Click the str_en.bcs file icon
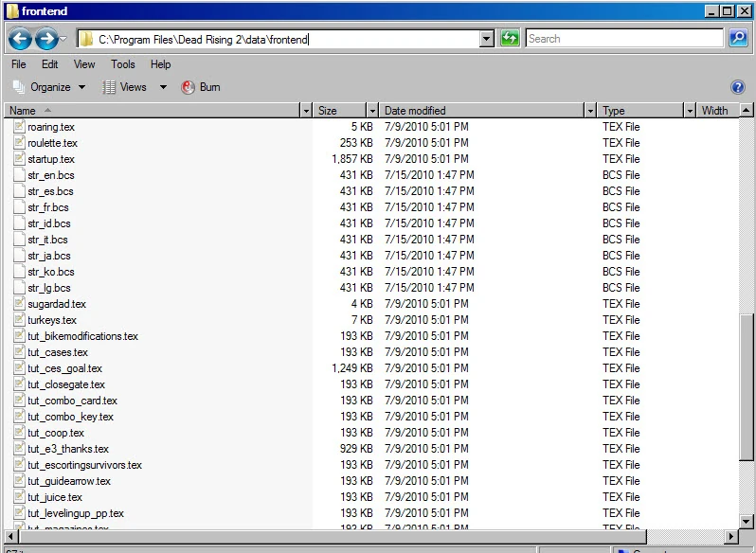This screenshot has height=553, width=756. [19, 175]
